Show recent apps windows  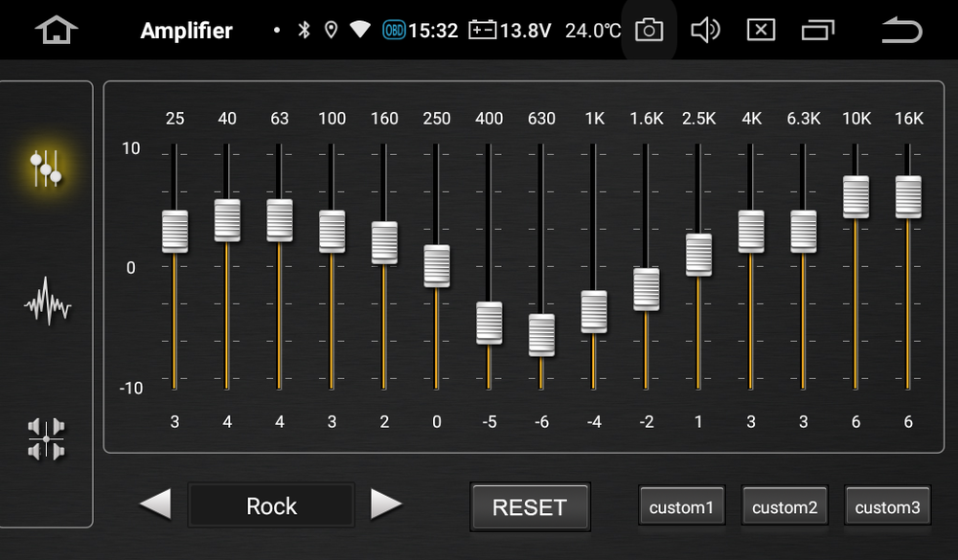click(817, 31)
